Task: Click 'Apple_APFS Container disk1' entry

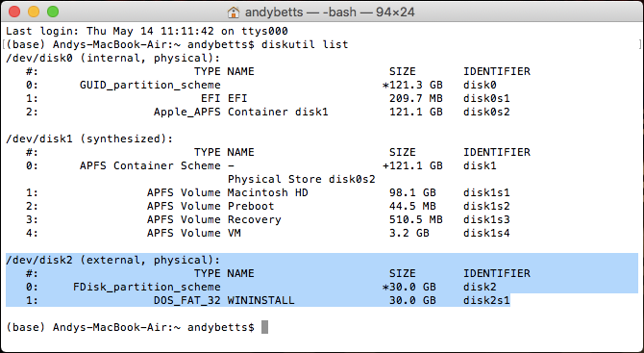Action: [241, 112]
